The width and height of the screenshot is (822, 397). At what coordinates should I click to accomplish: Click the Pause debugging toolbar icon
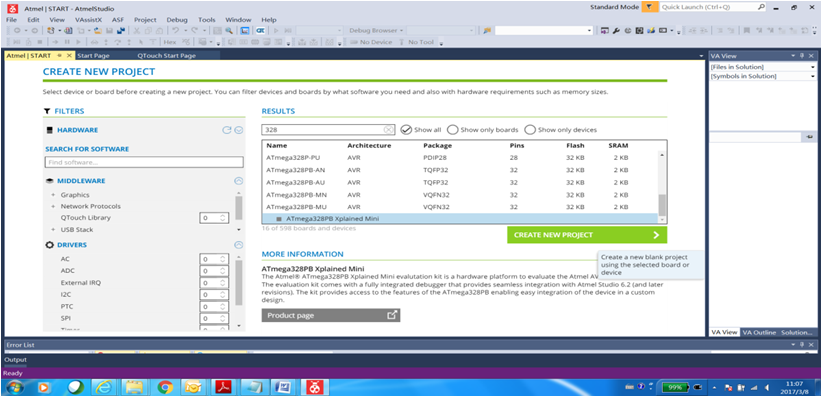pyautogui.click(x=67, y=42)
